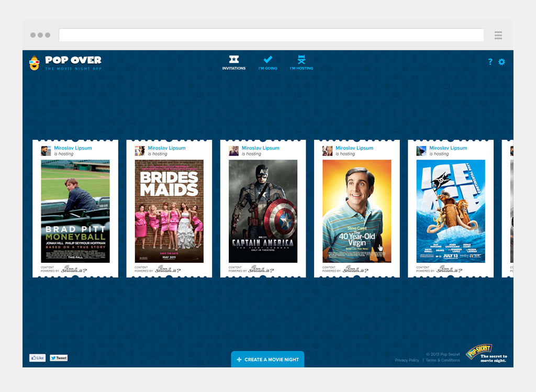The height and width of the screenshot is (392, 536).
Task: Click the Pop Over mascot logo
Action: click(35, 63)
